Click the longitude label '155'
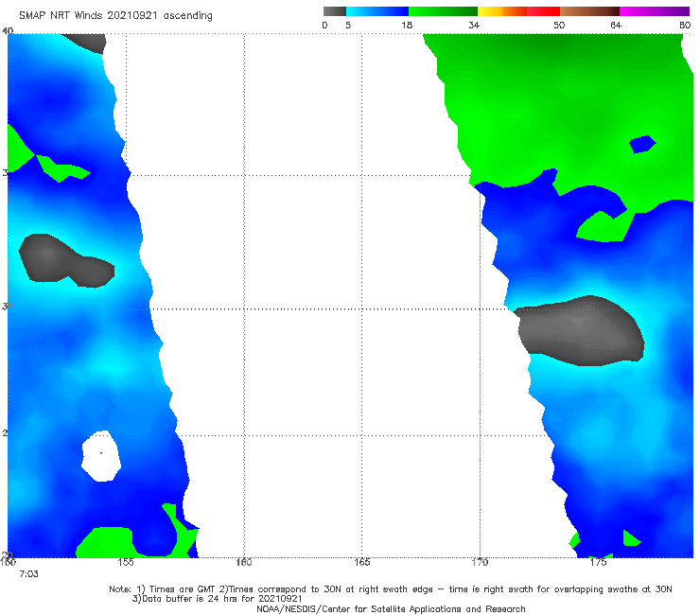 click(x=126, y=562)
